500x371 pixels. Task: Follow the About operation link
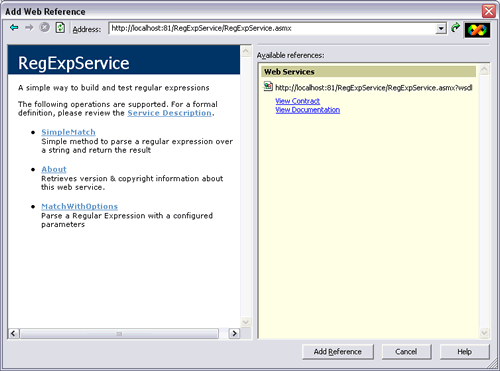click(54, 169)
